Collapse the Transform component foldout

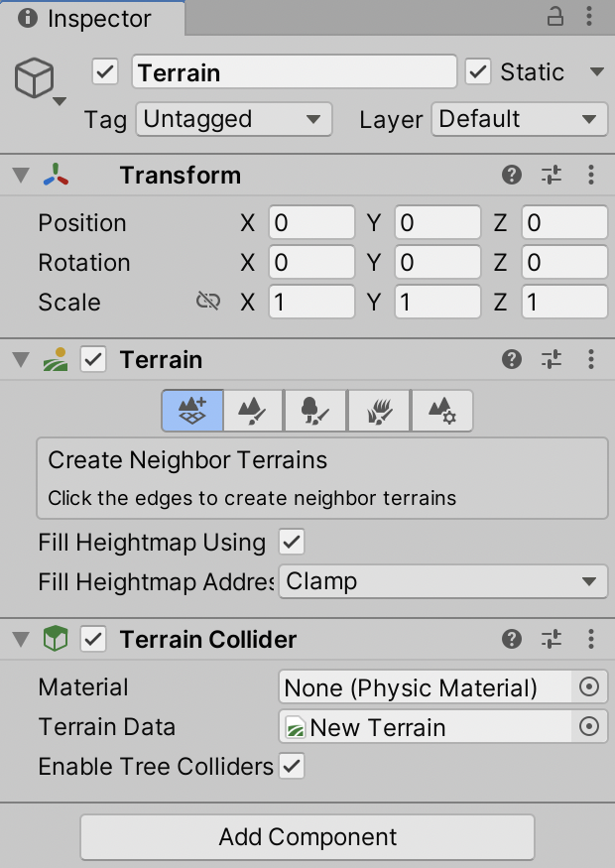pyautogui.click(x=21, y=176)
